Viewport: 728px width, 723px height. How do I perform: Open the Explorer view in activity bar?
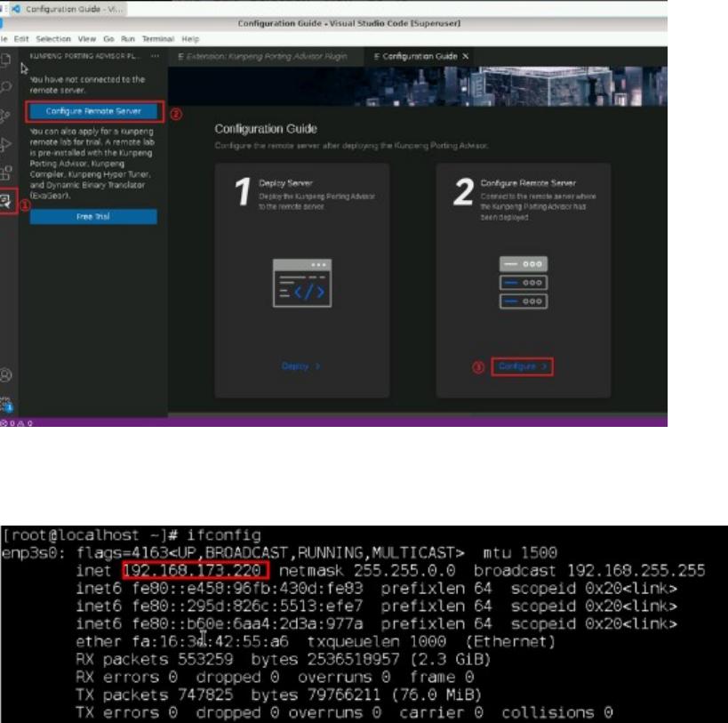tap(5, 60)
